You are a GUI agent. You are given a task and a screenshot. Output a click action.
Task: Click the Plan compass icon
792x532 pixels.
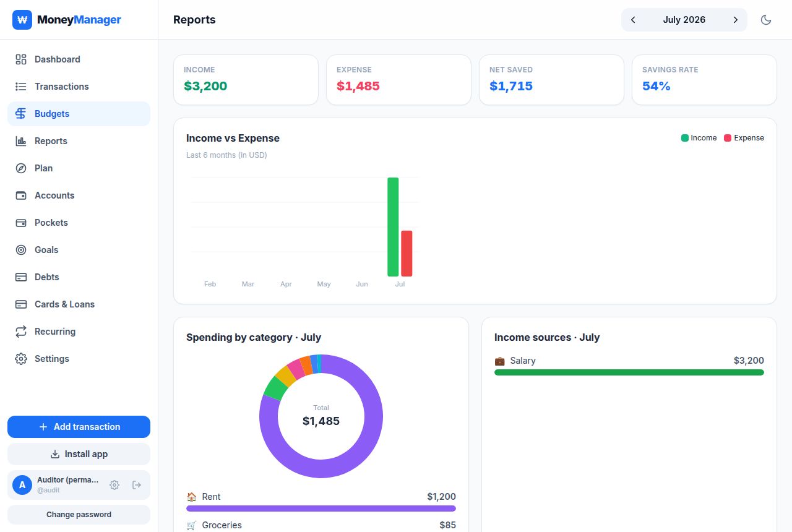[x=21, y=168]
